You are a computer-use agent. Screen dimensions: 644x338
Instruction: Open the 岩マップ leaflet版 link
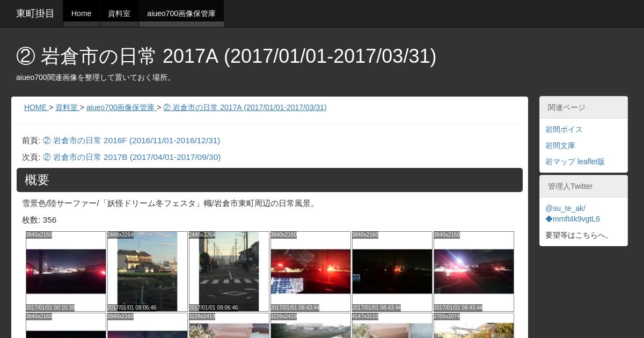(x=575, y=161)
